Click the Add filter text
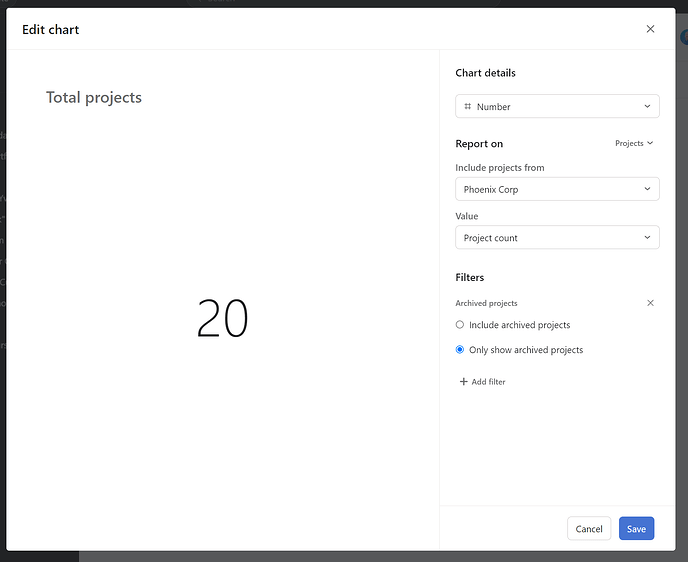Viewport: 688px width, 562px height. tap(488, 382)
